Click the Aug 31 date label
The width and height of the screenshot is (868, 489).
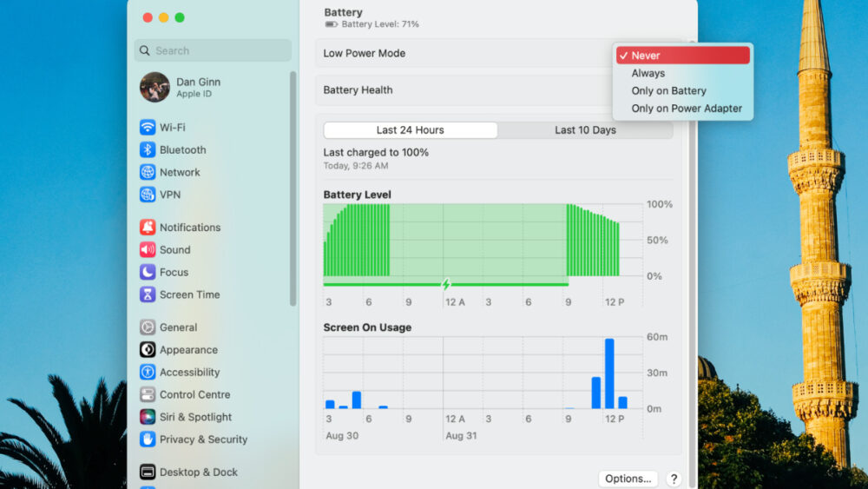pyautogui.click(x=461, y=436)
